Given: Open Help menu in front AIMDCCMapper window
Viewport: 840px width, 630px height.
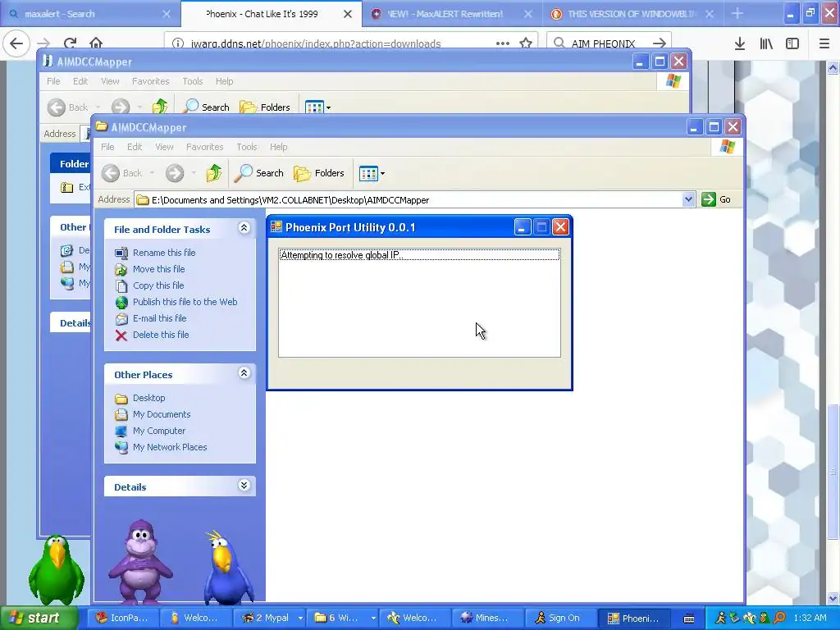Looking at the screenshot, I should tap(279, 147).
